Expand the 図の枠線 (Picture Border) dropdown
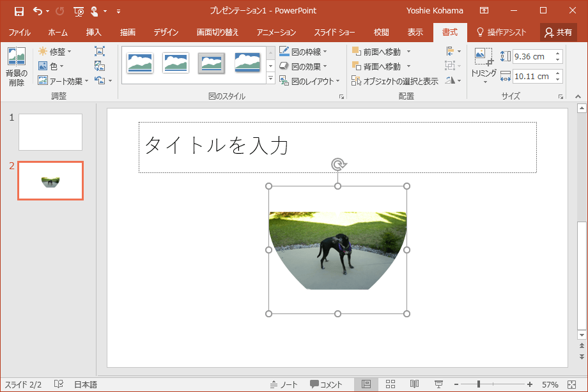This screenshot has width=588, height=392. click(x=303, y=51)
